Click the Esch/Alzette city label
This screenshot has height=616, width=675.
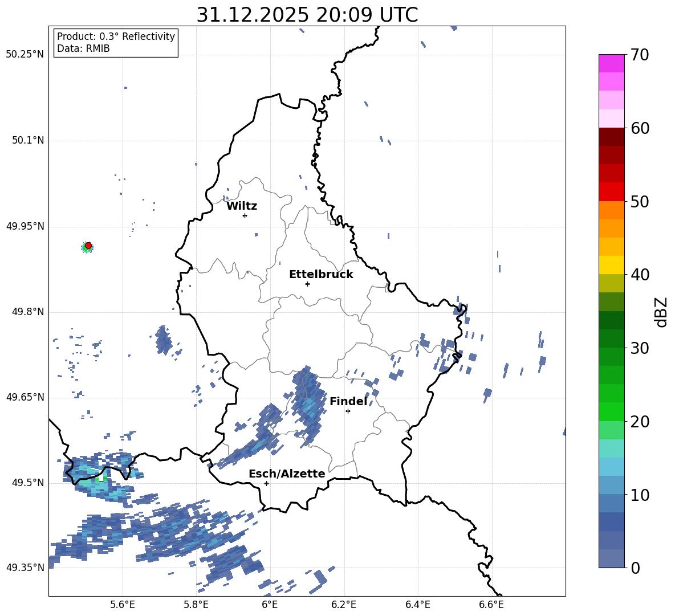point(287,474)
